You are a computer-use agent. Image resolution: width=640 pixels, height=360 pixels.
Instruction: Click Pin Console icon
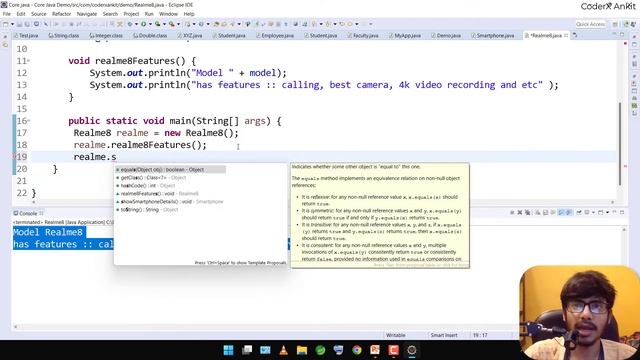pos(579,213)
